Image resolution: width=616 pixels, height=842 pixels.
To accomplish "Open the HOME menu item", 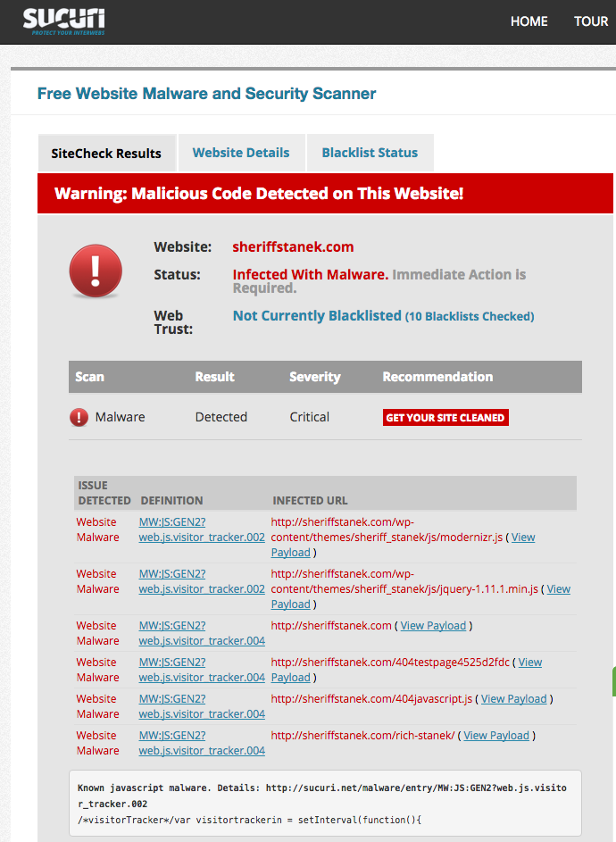I will click(529, 21).
